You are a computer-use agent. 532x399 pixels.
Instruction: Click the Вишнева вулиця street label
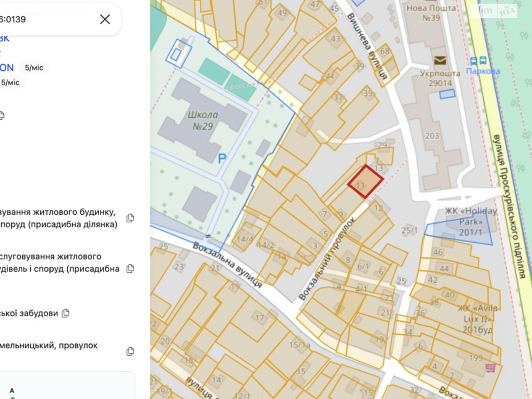[x=367, y=46]
